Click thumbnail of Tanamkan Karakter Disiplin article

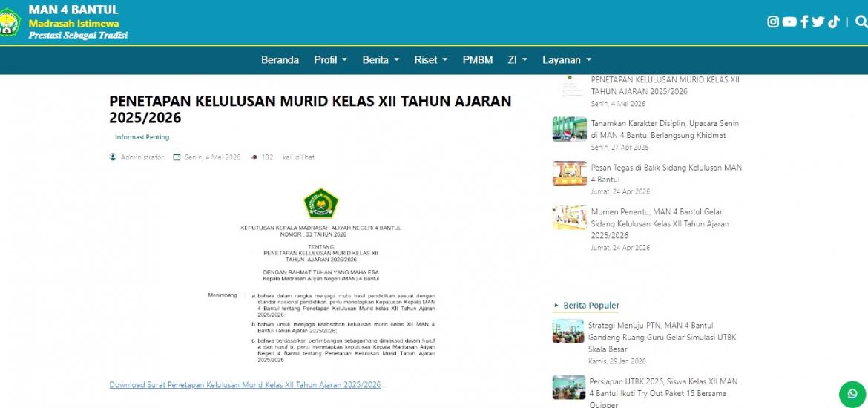pos(569,129)
